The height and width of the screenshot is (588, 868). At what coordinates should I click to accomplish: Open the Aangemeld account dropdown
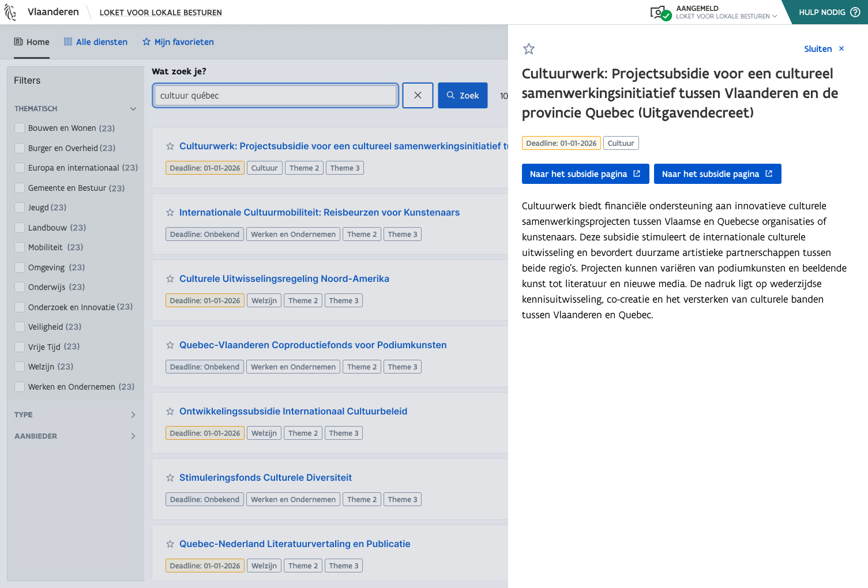coord(726,12)
